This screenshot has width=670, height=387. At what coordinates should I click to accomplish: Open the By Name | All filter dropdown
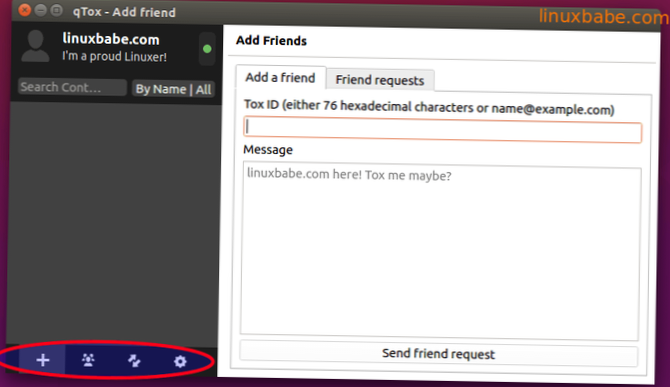tap(173, 89)
